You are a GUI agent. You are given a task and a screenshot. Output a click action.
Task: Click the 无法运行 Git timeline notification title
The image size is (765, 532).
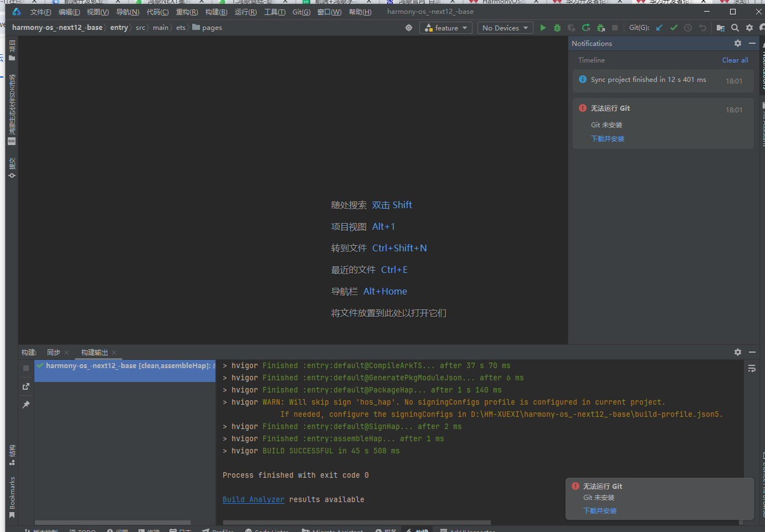610,109
